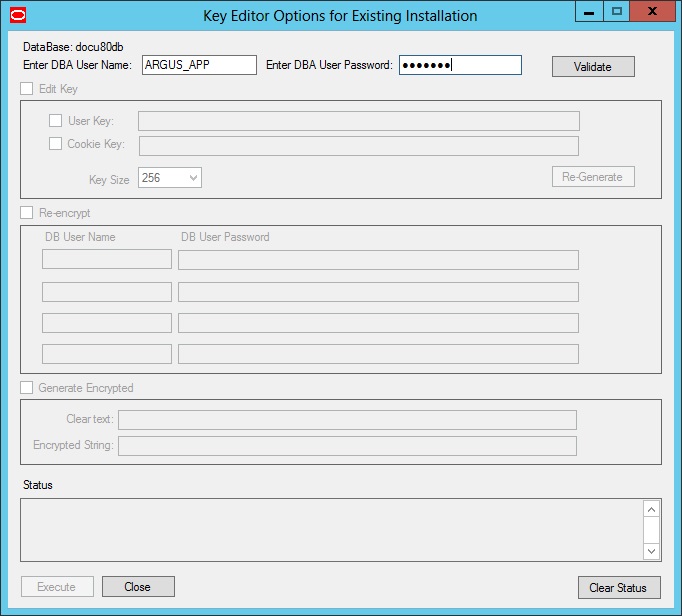Image resolution: width=682 pixels, height=616 pixels.
Task: Click into the Cookie Key text field
Action: [359, 146]
